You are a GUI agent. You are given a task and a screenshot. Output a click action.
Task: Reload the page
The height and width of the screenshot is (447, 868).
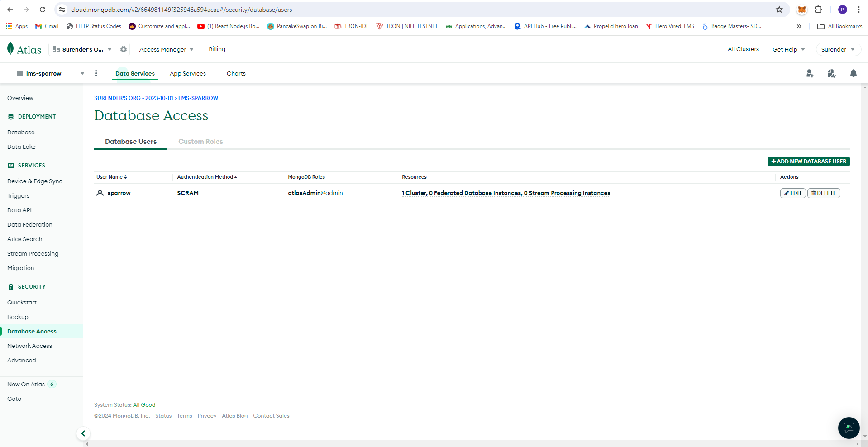point(43,10)
